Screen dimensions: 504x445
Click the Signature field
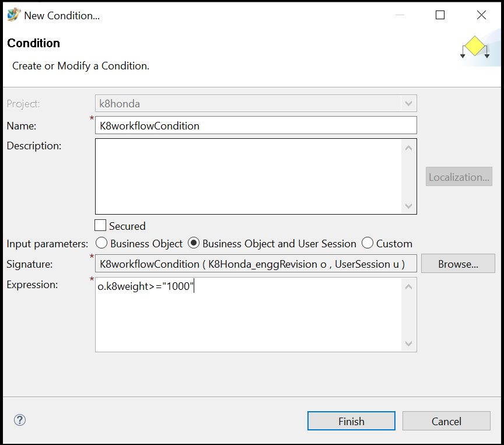(256, 264)
